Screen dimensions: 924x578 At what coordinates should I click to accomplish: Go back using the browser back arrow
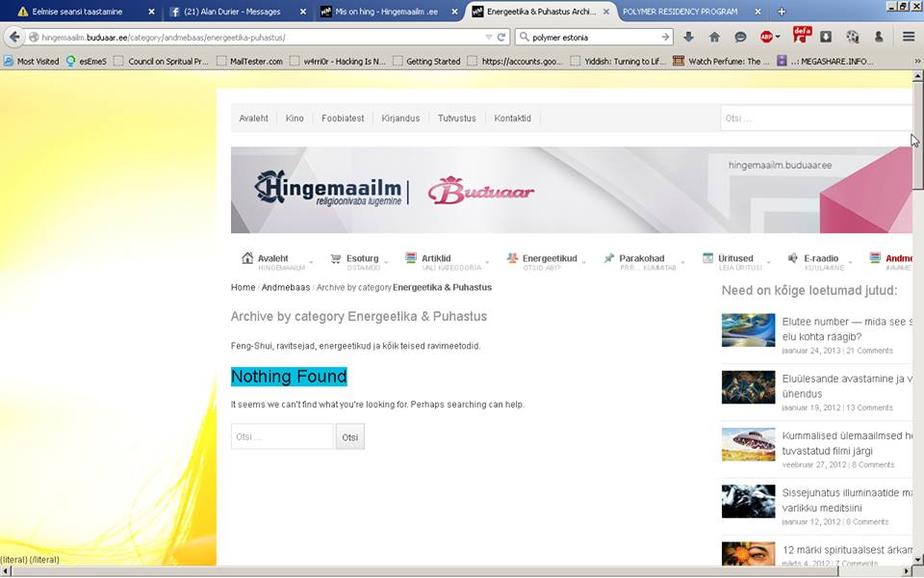(14, 38)
